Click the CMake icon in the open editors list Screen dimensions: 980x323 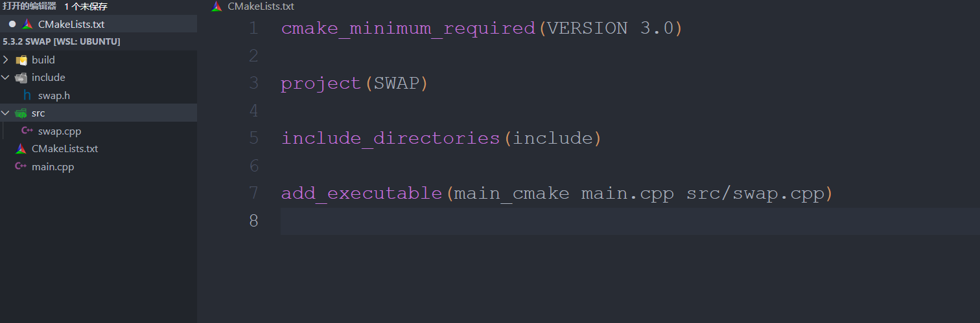tap(27, 24)
